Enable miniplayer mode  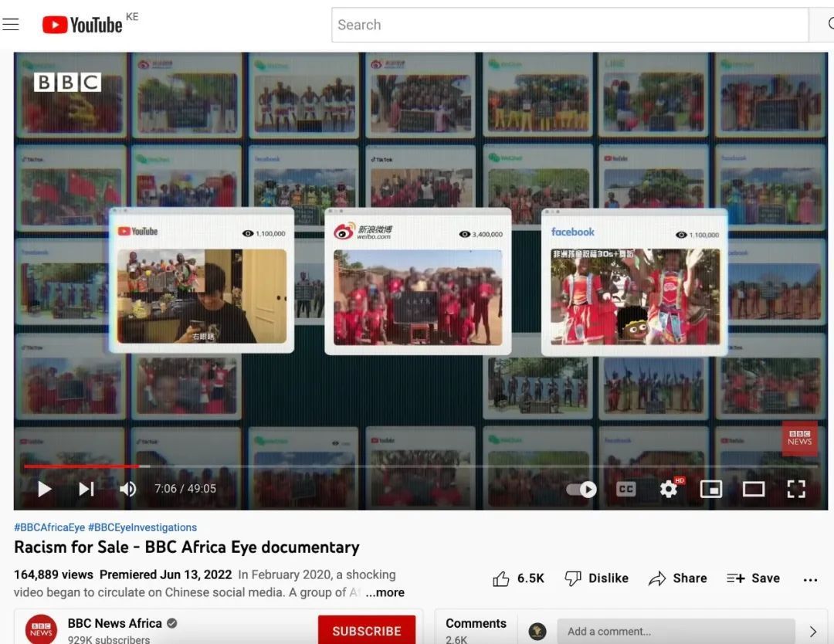[710, 489]
